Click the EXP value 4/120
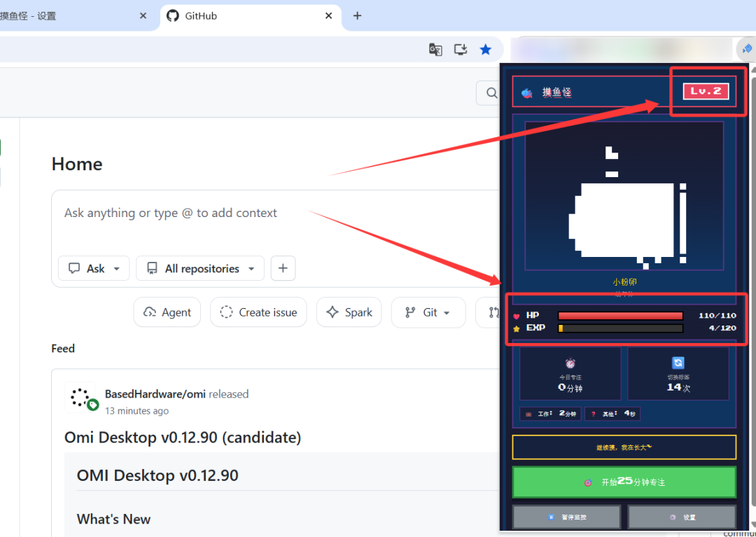This screenshot has width=756, height=537. (x=722, y=329)
